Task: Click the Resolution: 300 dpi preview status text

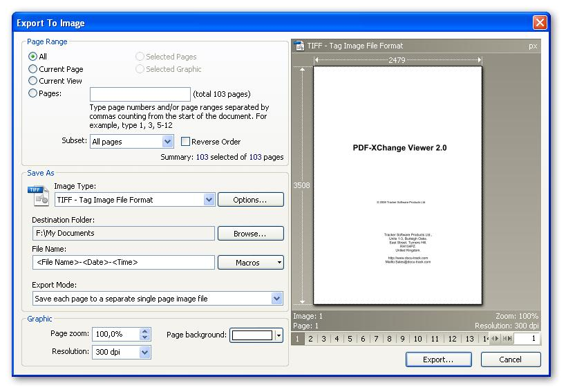Action: 507,326
